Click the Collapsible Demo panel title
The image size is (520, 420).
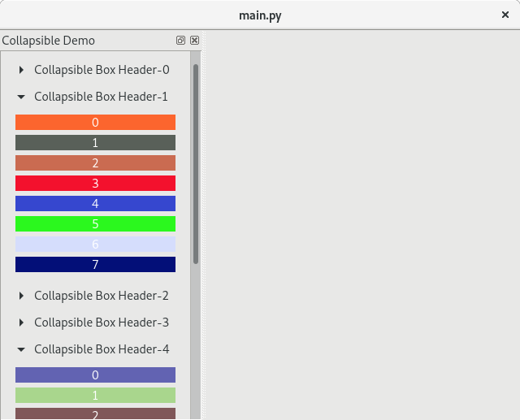[x=49, y=41]
